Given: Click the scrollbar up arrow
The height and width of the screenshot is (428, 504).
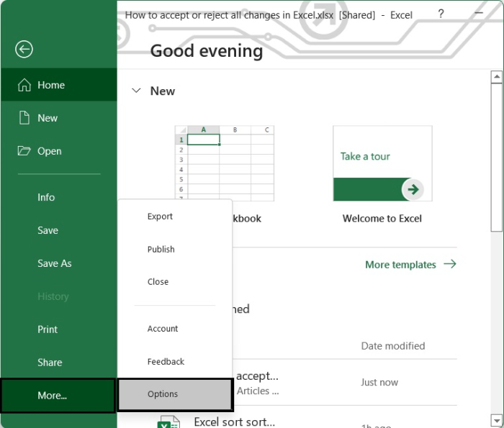Looking at the screenshot, I should 497,76.
